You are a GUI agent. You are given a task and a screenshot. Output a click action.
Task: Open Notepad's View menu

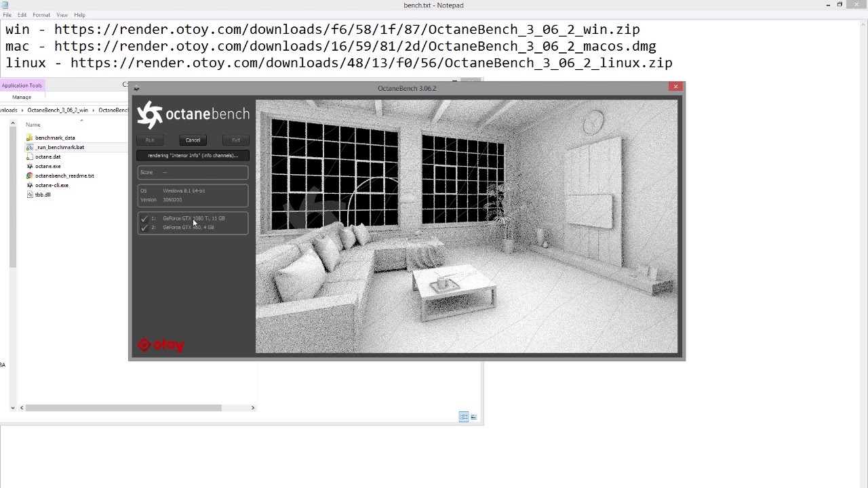pyautogui.click(x=62, y=15)
